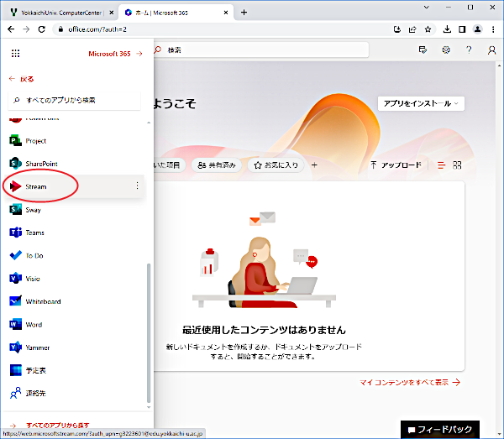
Task: Open the 連絡先 contacts app icon
Action: point(15,393)
